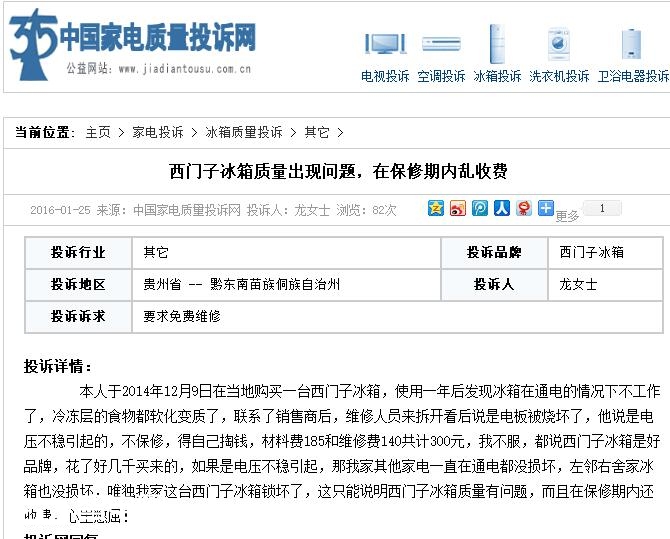Click the 投诉品牌 header cell
The width and height of the screenshot is (670, 539).
[x=494, y=253]
